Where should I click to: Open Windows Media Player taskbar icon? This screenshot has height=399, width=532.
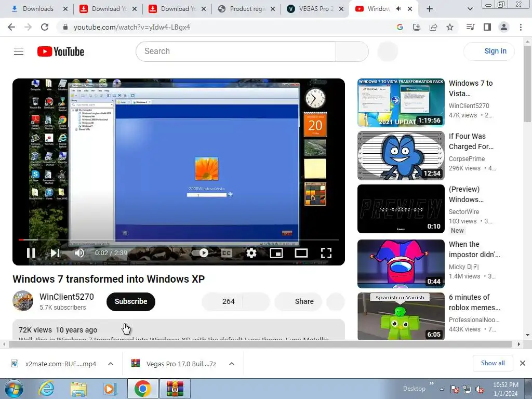(x=110, y=389)
